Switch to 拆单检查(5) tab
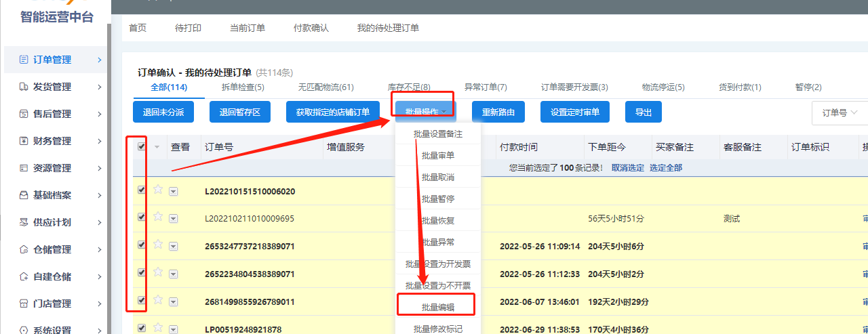The height and width of the screenshot is (334, 868). (243, 87)
